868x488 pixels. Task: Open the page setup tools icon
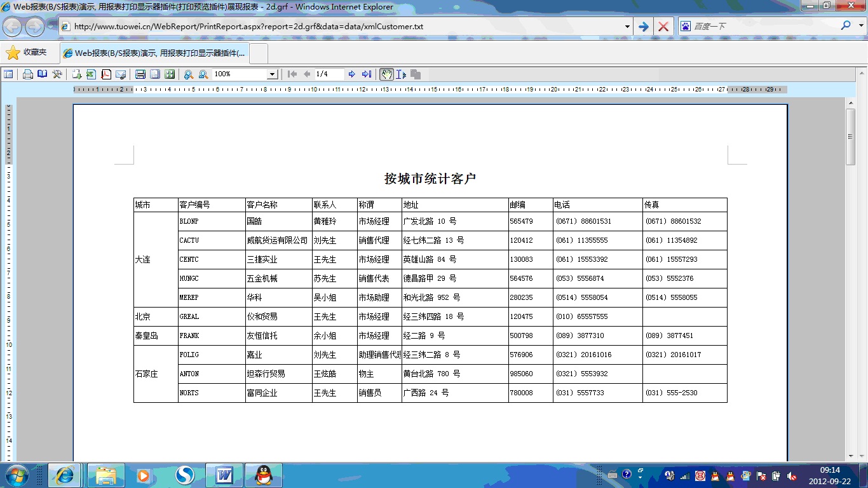tap(57, 74)
